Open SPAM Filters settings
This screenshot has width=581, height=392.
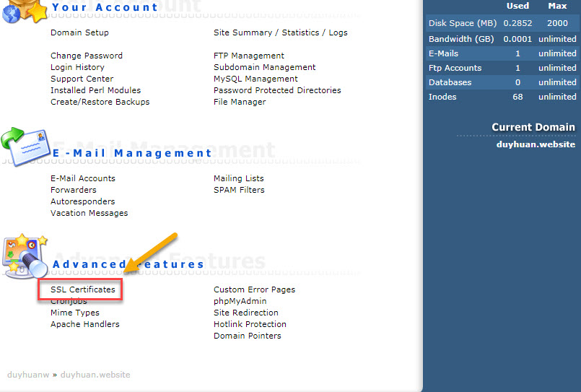click(239, 190)
